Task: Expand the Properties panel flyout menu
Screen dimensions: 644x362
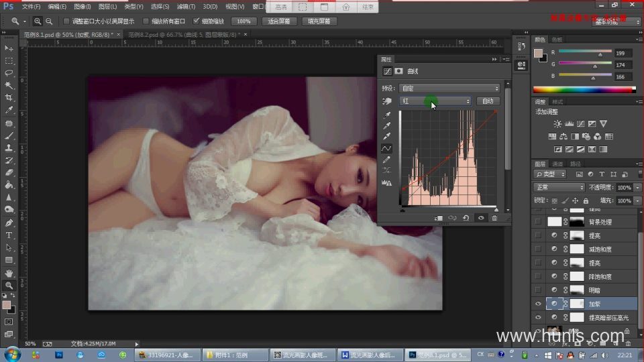Action: (506, 59)
